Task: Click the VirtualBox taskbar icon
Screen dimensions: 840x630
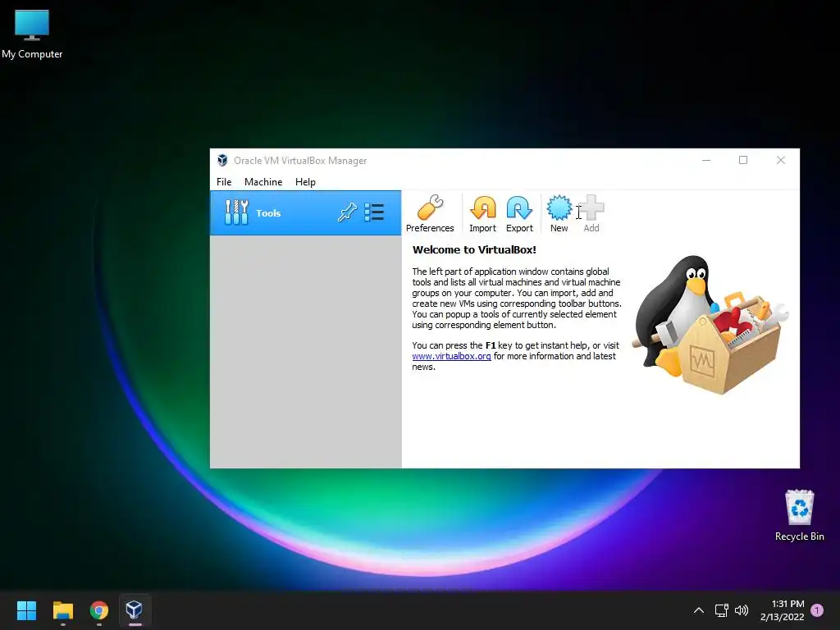Action: [x=134, y=610]
